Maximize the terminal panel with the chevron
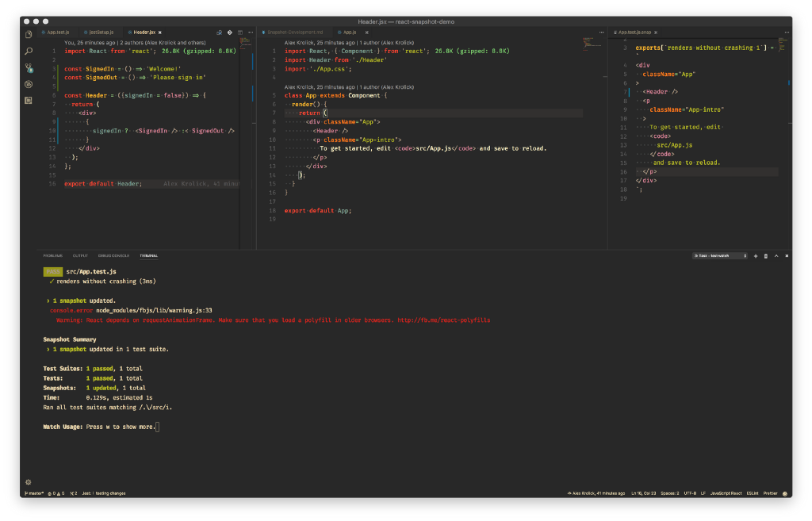 776,256
